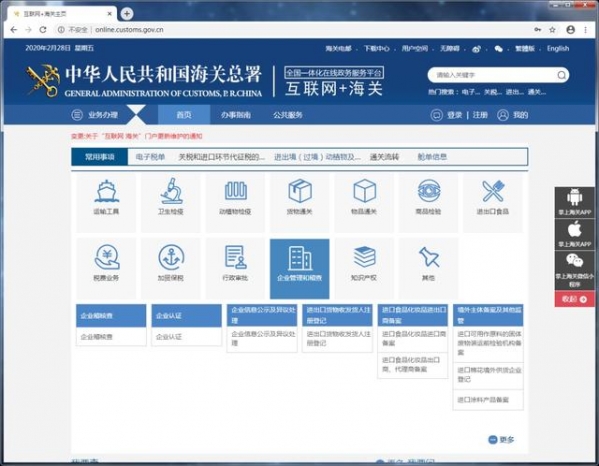
Task: Click the highlighted 企业管理和稽查 building tile
Action: tap(300, 269)
